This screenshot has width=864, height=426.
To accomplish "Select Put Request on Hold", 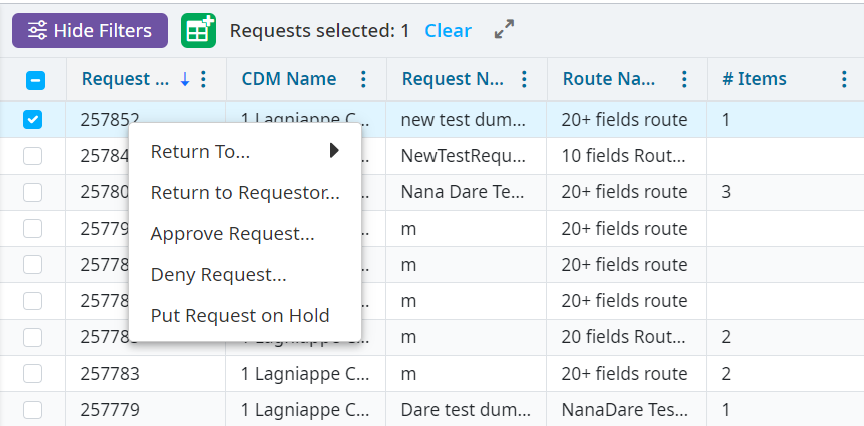I will [x=239, y=316].
